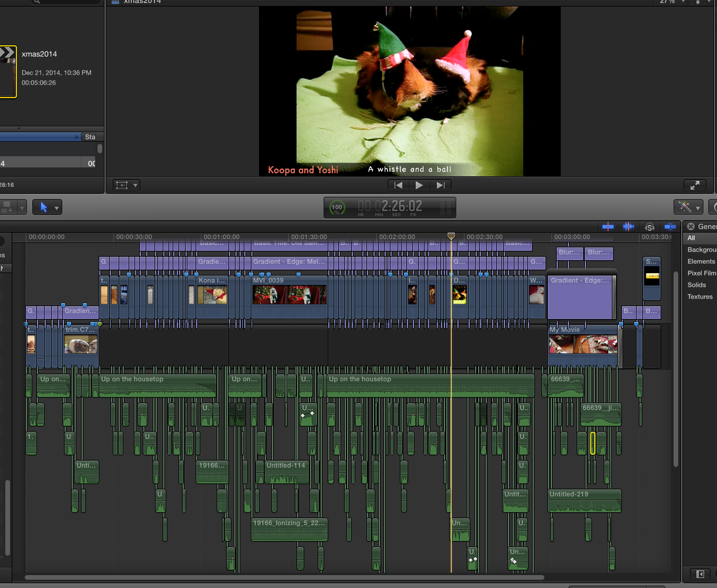
Task: Select the 19166_Ionizing_5_22 audio clip
Action: click(x=289, y=529)
